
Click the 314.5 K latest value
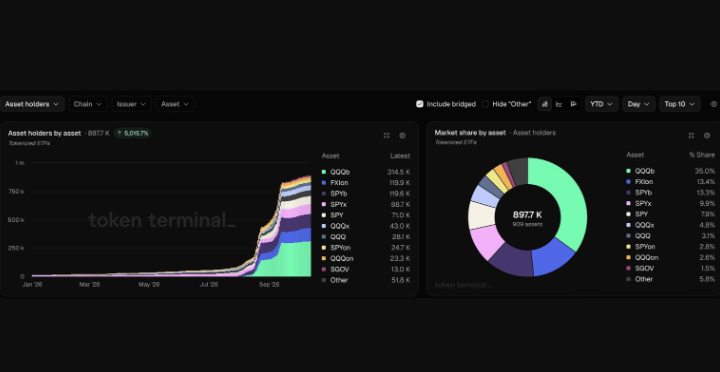tap(399, 172)
